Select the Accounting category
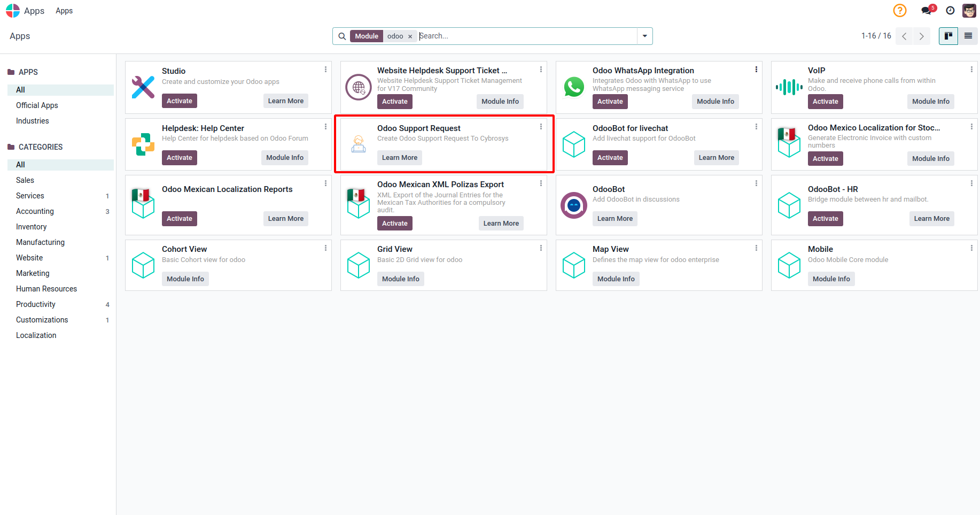Image resolution: width=980 pixels, height=515 pixels. pyautogui.click(x=35, y=211)
